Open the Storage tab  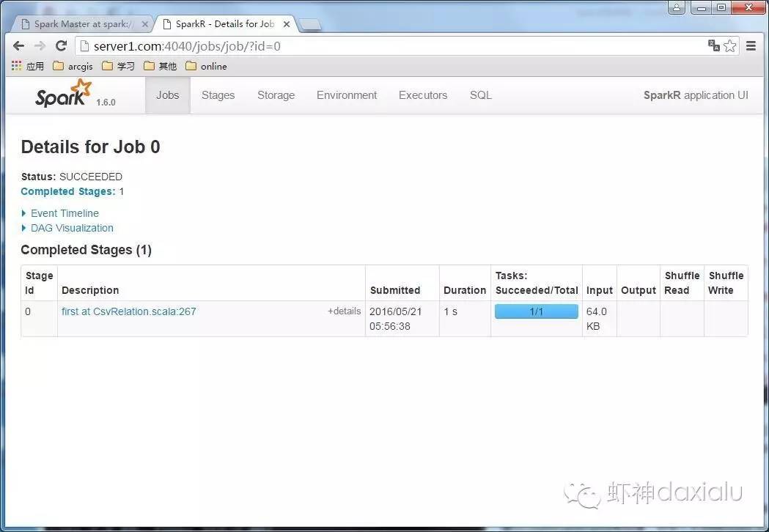click(276, 95)
